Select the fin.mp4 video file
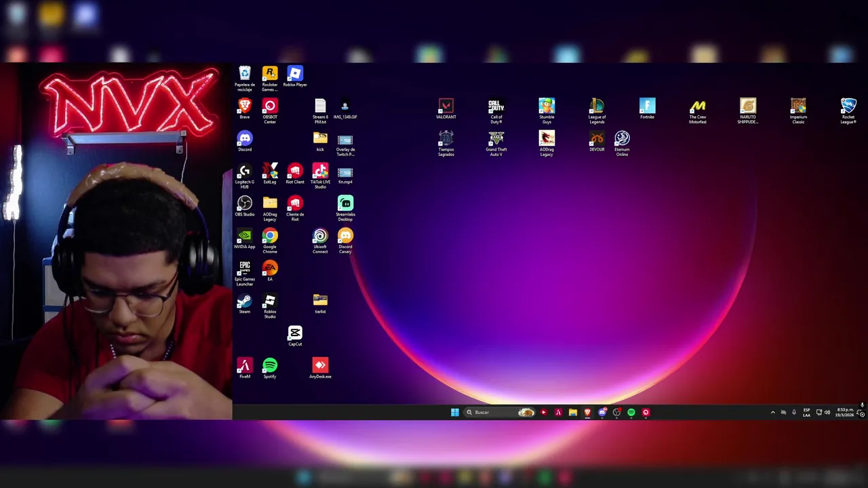The height and width of the screenshot is (488, 868). coord(345,174)
